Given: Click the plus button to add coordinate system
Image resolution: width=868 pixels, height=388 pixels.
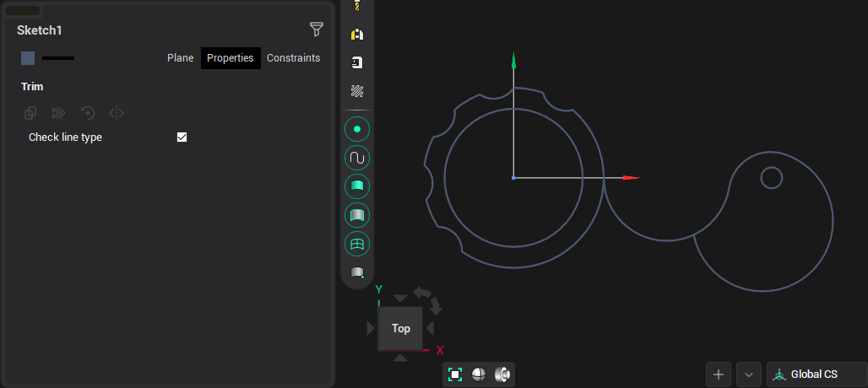Looking at the screenshot, I should 719,375.
